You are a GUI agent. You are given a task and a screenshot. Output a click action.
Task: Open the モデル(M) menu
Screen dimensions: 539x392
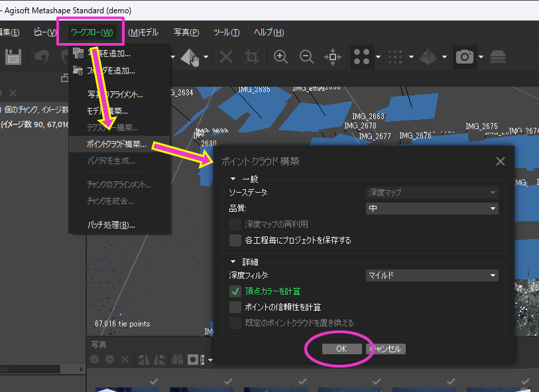click(x=143, y=32)
